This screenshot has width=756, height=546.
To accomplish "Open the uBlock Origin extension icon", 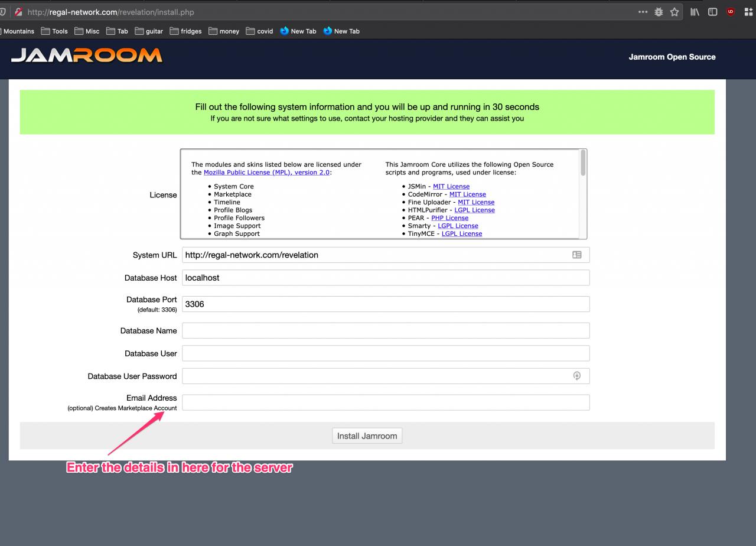I will [731, 12].
